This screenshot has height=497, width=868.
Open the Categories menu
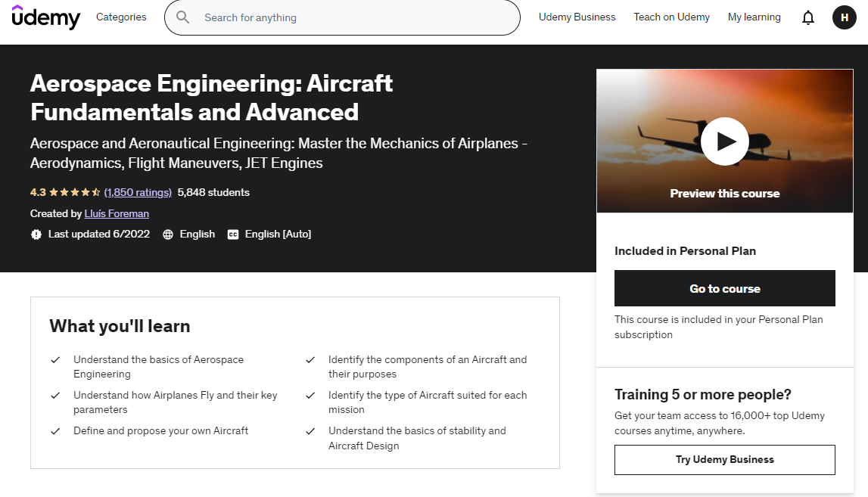121,17
